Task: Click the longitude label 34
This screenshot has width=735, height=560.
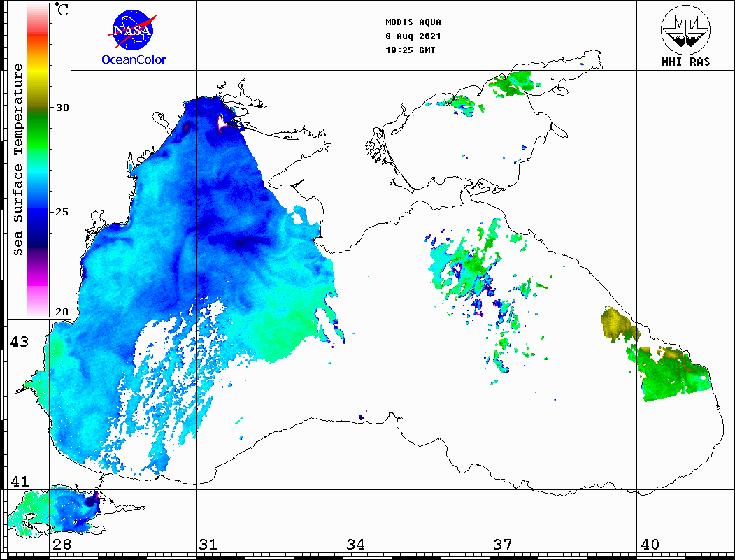Action: tap(355, 544)
